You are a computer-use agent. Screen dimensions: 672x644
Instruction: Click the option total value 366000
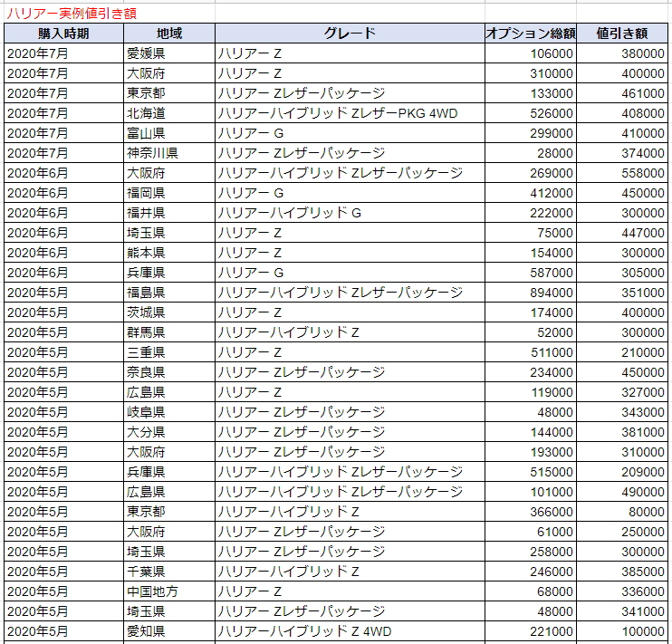531,512
